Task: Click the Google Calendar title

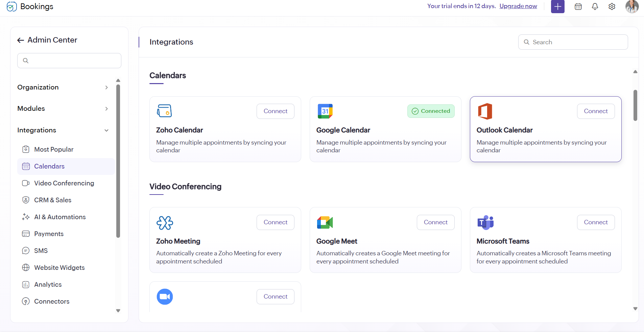Action: tap(343, 130)
